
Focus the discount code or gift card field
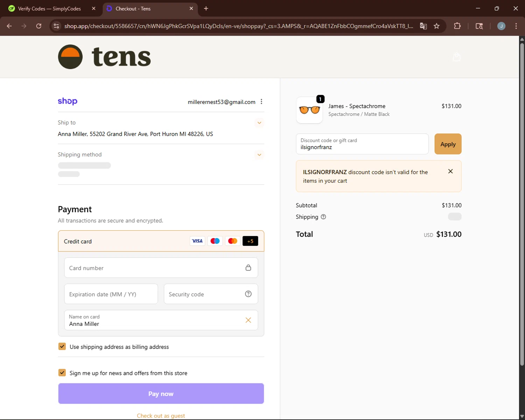[x=362, y=144]
